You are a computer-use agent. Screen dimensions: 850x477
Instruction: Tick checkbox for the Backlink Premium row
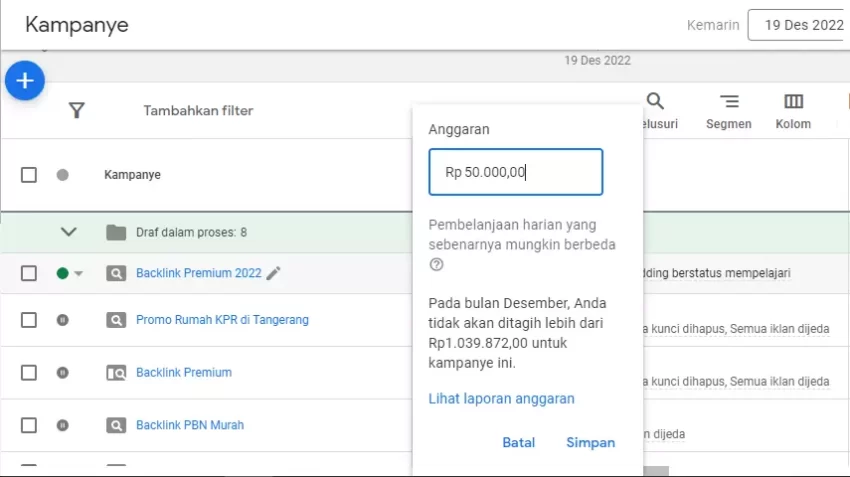tap(29, 373)
